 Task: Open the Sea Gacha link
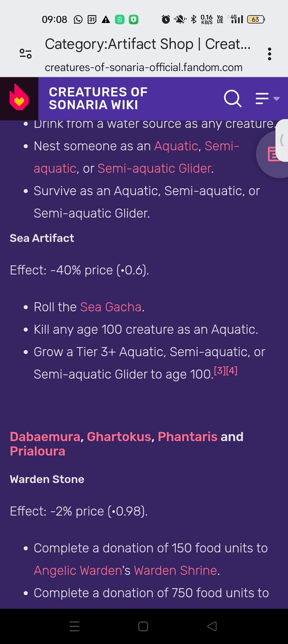tap(111, 307)
